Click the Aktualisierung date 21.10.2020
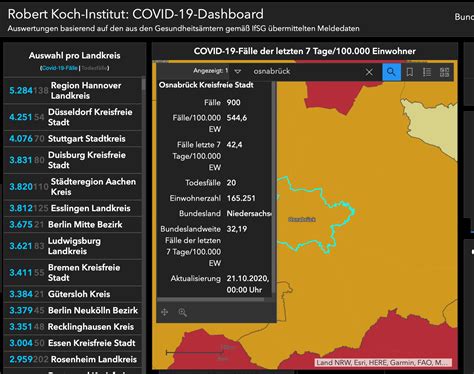 pyautogui.click(x=248, y=278)
